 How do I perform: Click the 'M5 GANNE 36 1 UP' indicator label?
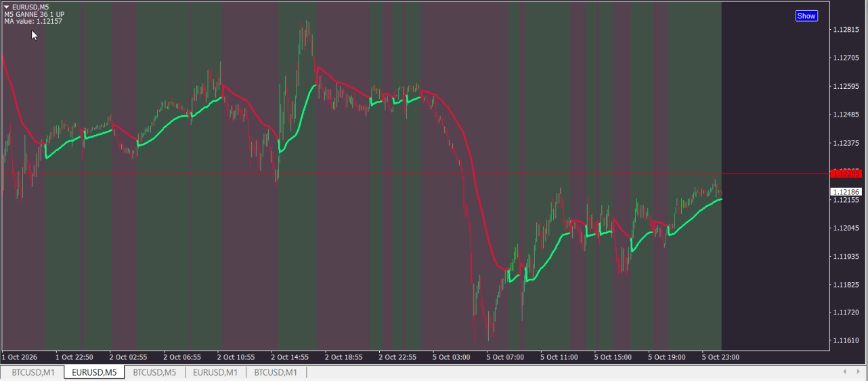(x=34, y=14)
